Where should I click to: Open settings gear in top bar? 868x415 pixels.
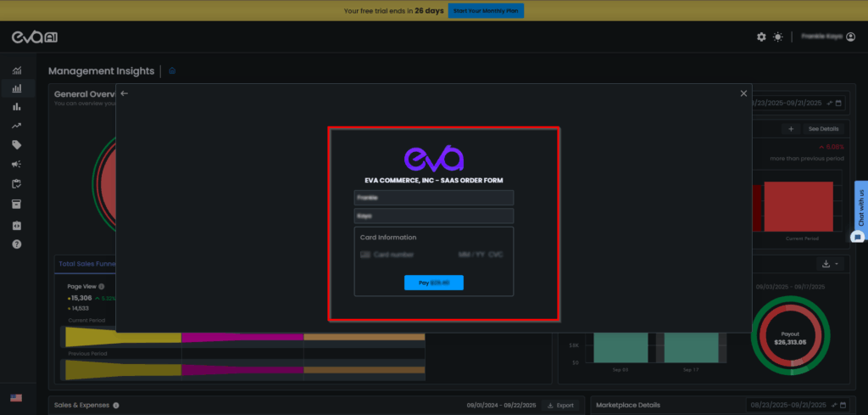click(x=762, y=37)
